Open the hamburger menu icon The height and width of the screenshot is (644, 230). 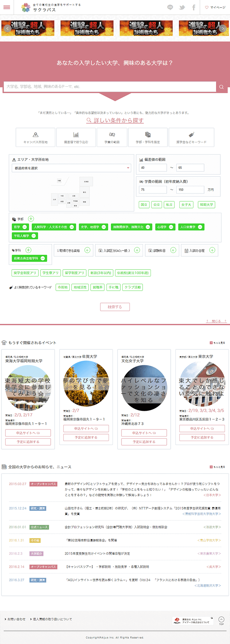click(6, 7)
